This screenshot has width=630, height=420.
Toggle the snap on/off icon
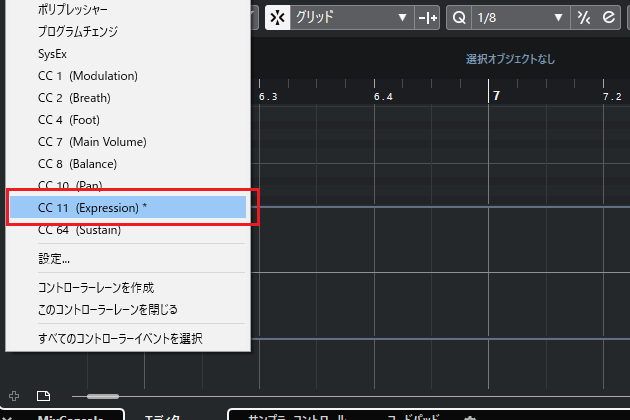[278, 18]
